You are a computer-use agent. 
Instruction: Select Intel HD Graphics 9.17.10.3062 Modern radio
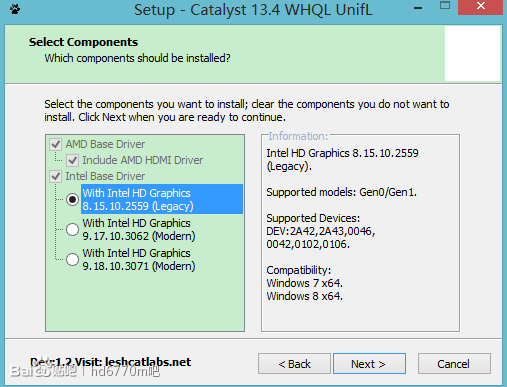[72, 229]
